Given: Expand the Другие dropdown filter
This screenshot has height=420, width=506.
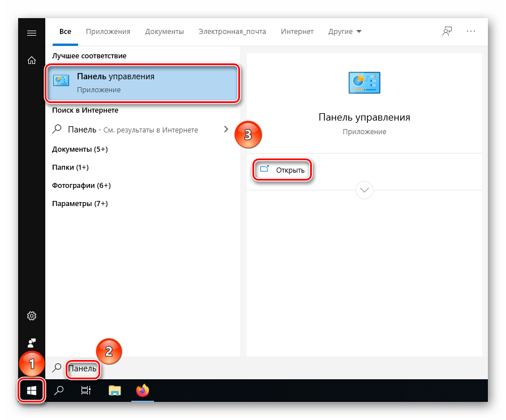Looking at the screenshot, I should pos(345,32).
